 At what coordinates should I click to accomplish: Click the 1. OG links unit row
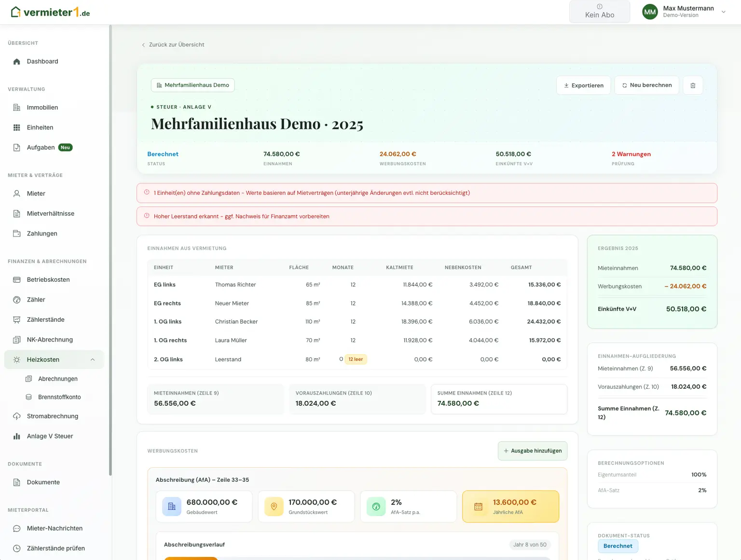(357, 322)
